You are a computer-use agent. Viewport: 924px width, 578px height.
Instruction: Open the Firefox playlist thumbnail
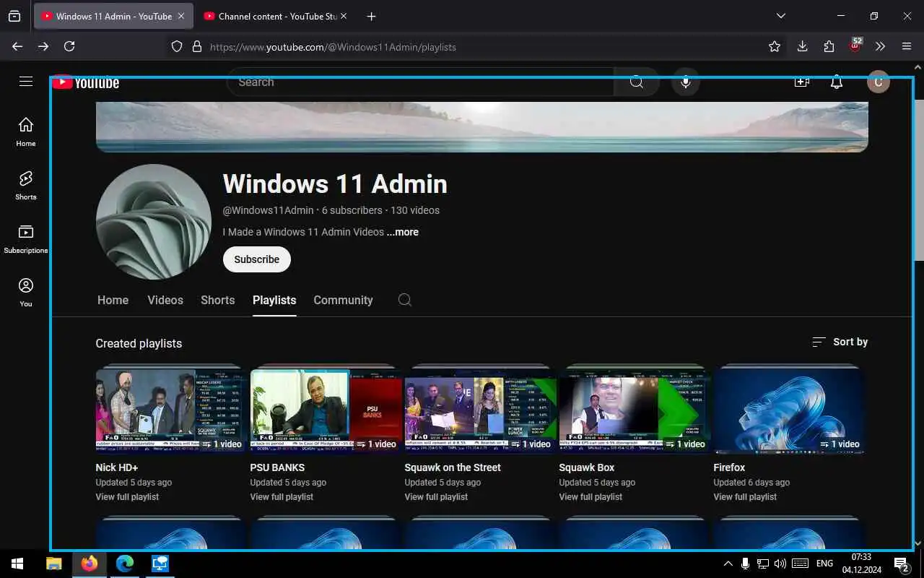(789, 410)
